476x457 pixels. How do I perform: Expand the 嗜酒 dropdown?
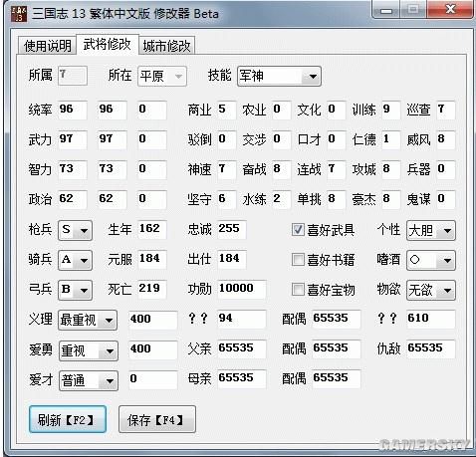[x=431, y=260]
